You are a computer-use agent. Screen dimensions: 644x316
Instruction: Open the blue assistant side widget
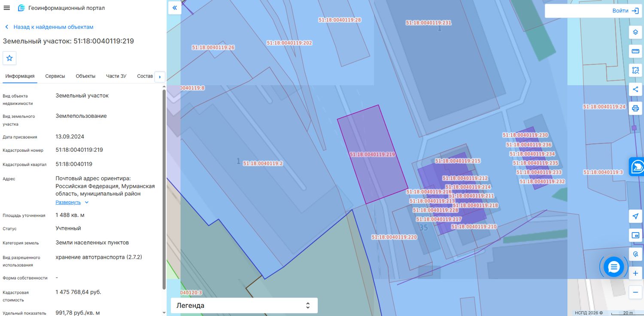(637, 167)
